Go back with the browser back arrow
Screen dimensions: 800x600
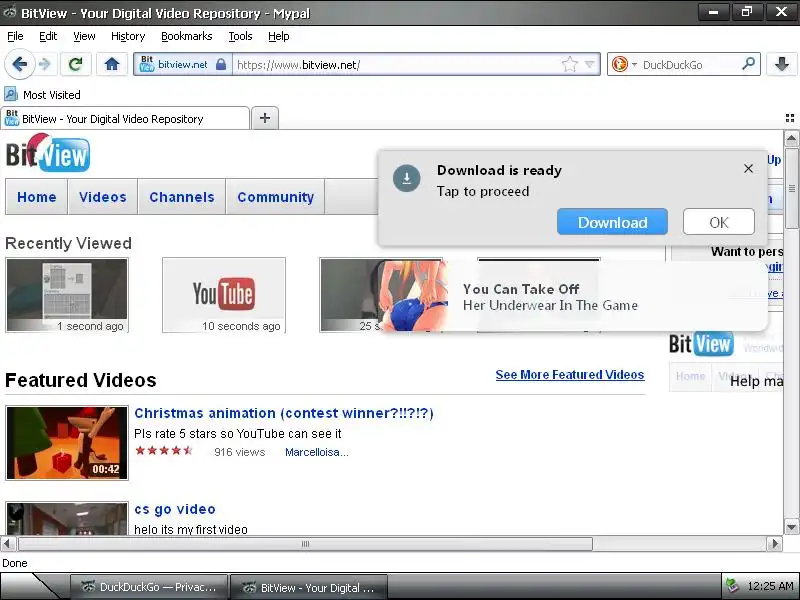(19, 64)
